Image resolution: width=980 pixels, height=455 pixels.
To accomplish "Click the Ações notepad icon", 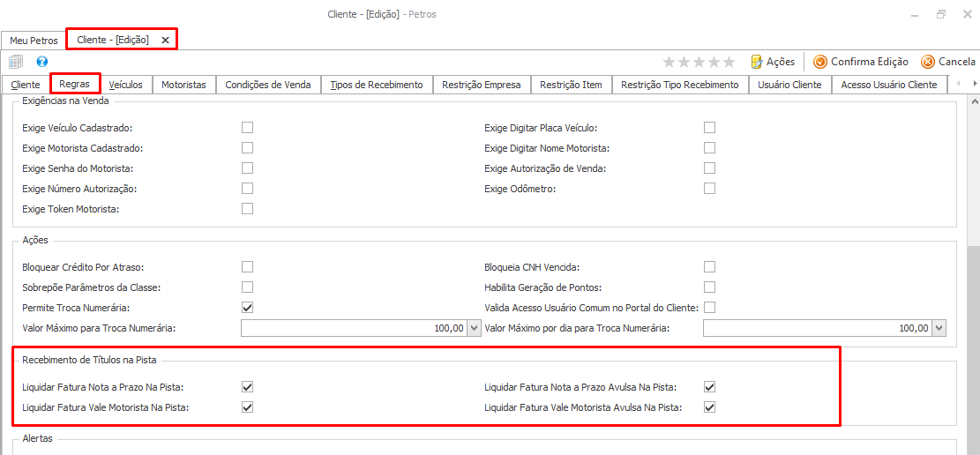I will [x=757, y=61].
